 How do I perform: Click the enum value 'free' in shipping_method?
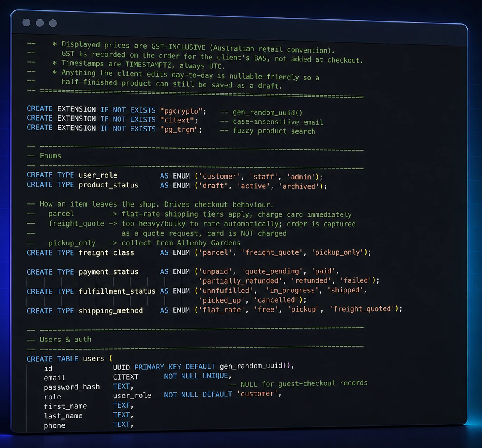(x=266, y=310)
